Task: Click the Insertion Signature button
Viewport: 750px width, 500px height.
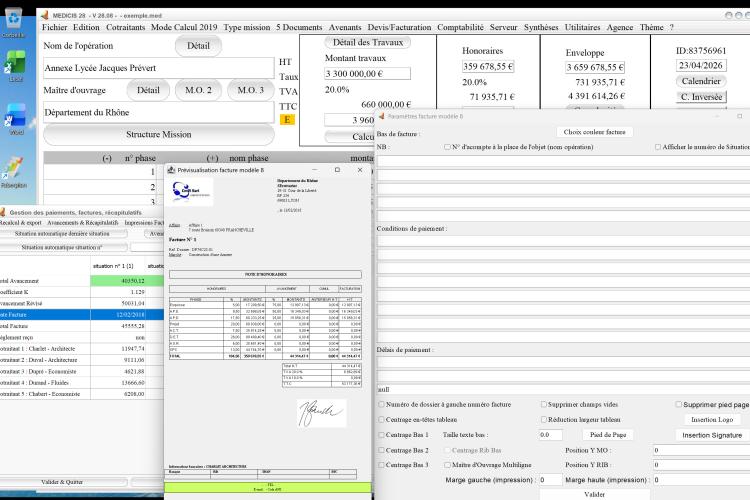Action: coord(712,435)
